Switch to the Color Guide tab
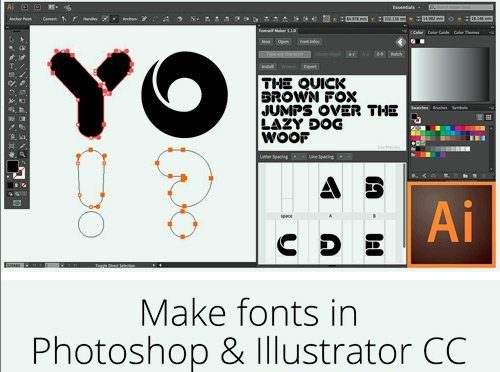500x372 pixels. [x=438, y=32]
